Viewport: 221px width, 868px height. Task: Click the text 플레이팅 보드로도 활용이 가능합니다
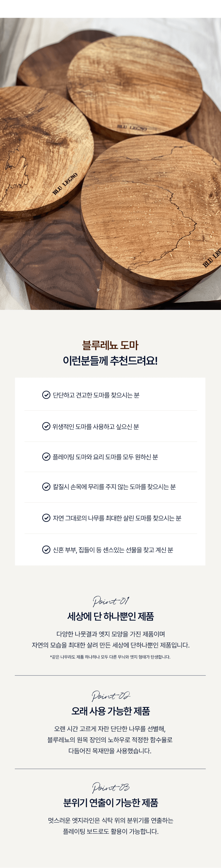(x=111, y=831)
